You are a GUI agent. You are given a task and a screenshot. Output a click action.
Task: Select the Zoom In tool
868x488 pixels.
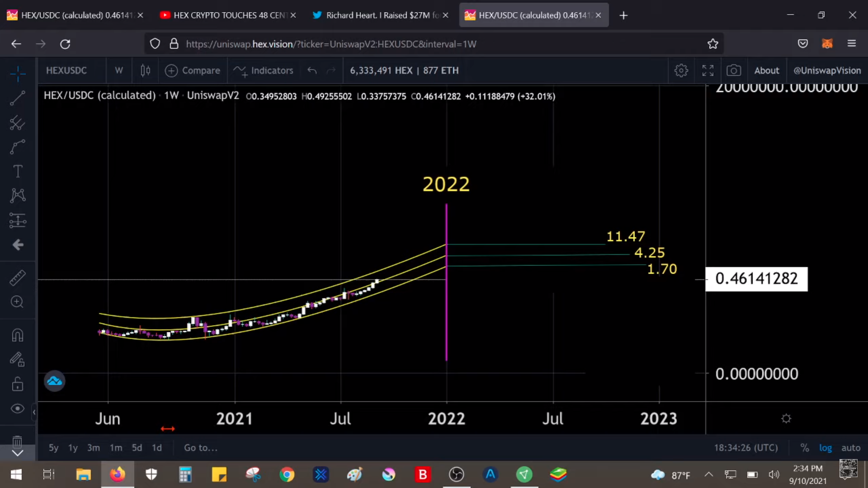click(x=18, y=302)
